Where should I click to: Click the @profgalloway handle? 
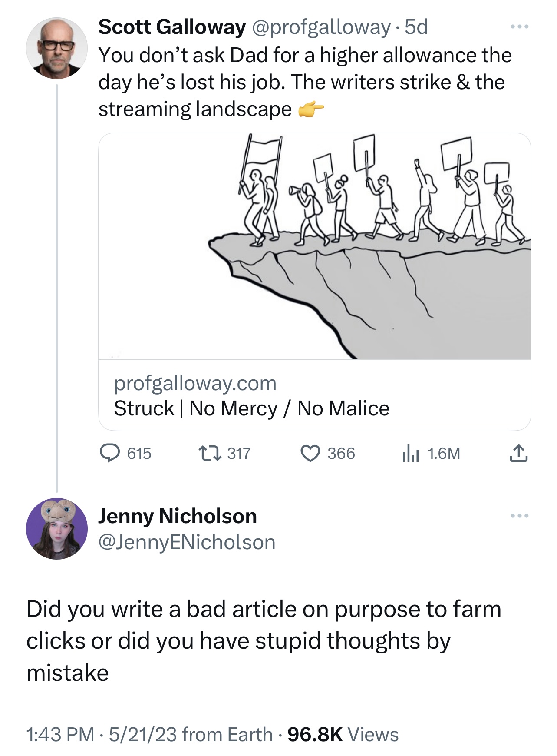[x=320, y=27]
